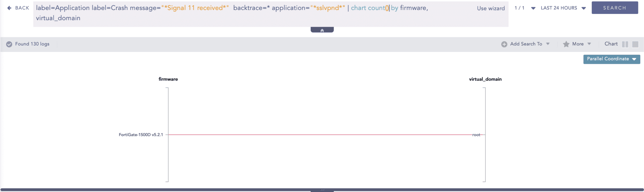Click the plus icon beside Add Search To
Screen dimensions: 644x192
pos(504,44)
